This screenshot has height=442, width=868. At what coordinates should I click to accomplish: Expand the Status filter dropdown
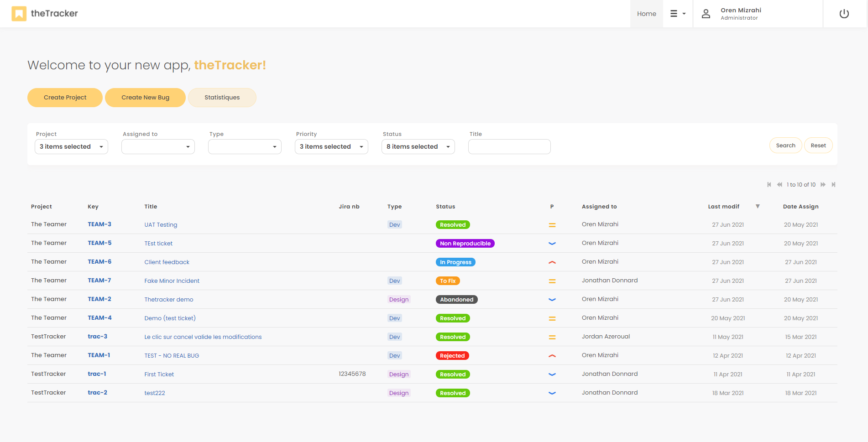pos(418,147)
